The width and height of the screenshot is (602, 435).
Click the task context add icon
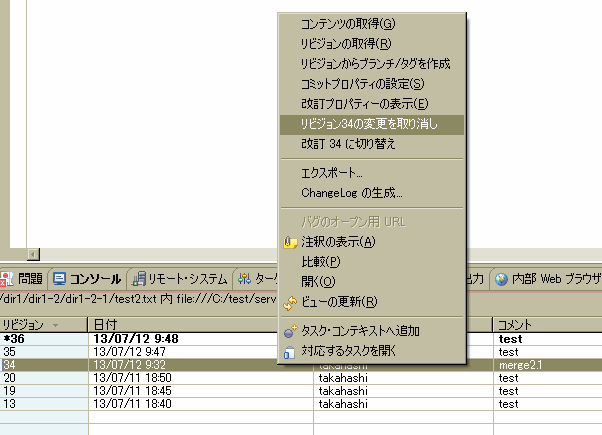290,331
